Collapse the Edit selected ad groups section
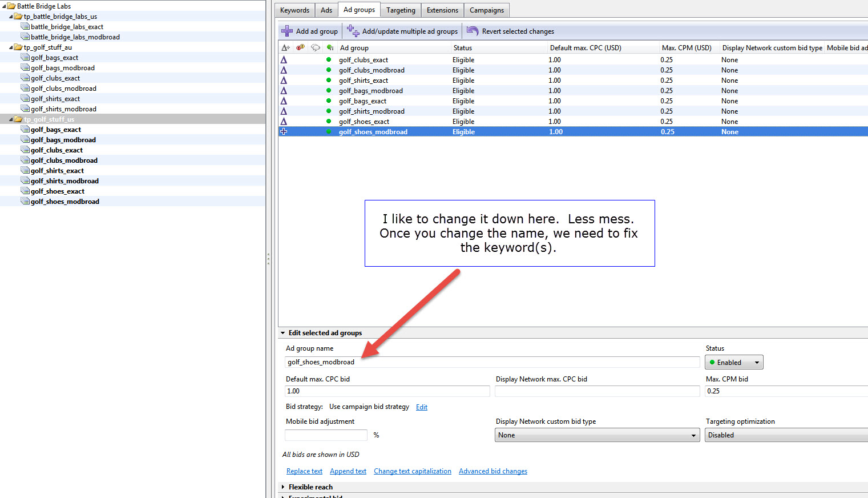 pyautogui.click(x=283, y=333)
